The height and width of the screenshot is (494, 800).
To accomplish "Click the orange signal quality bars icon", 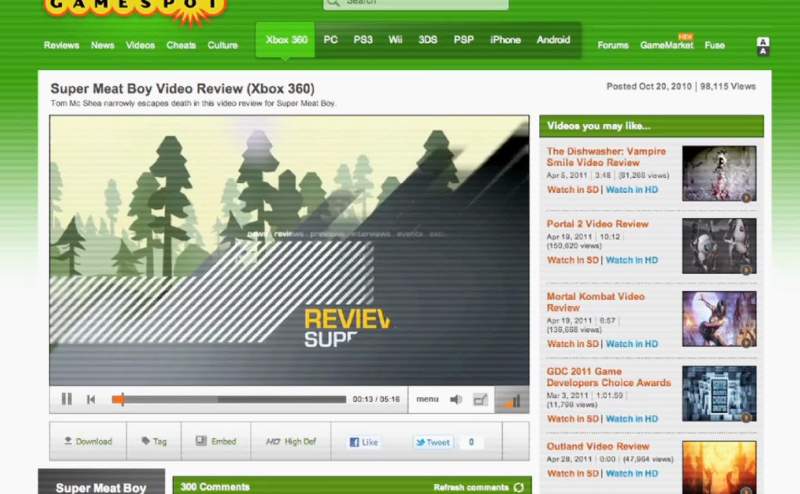I will [x=513, y=399].
